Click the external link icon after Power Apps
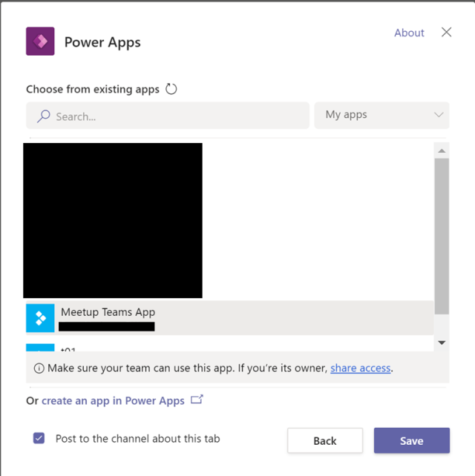Viewport: 475px width, 476px height. click(x=197, y=400)
